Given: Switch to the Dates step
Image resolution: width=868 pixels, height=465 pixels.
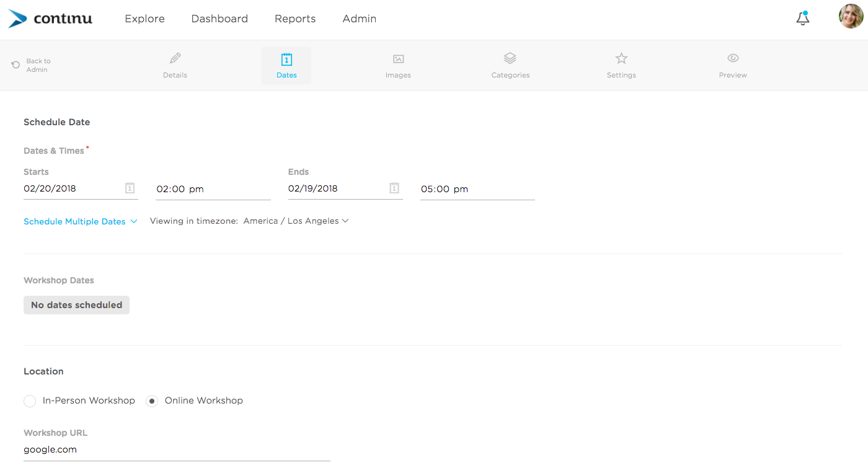Looking at the screenshot, I should [286, 66].
